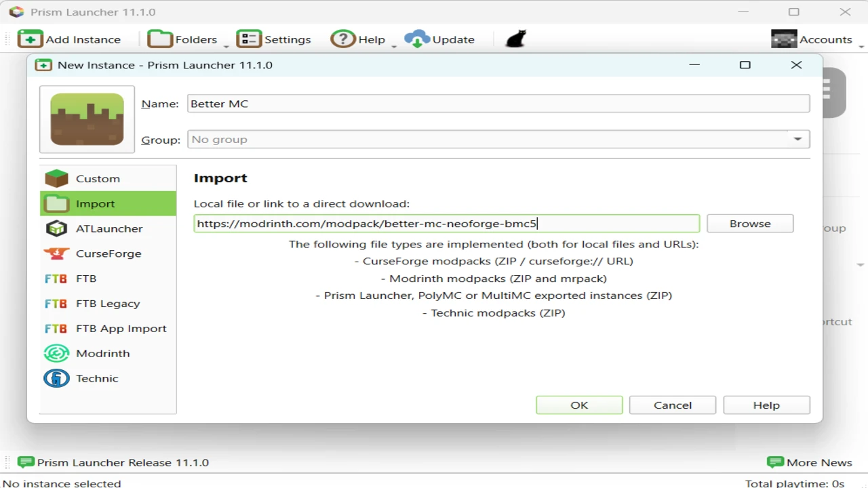Click the black cat icon

516,39
